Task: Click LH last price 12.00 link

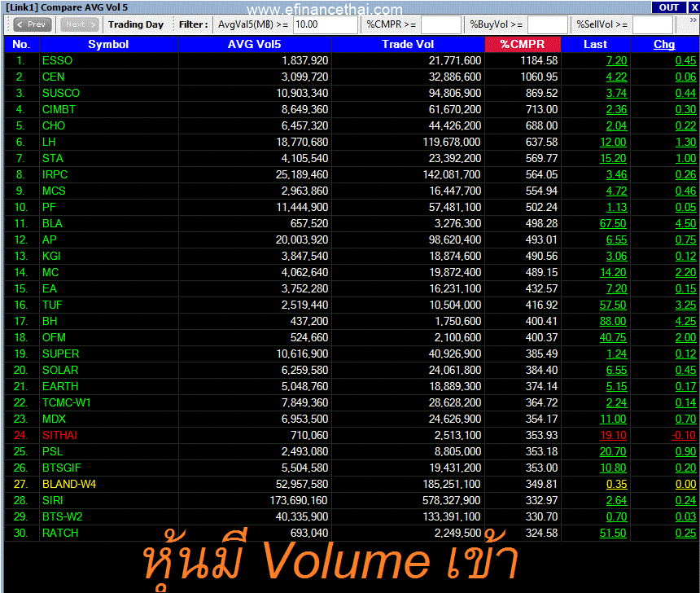Action: (614, 142)
